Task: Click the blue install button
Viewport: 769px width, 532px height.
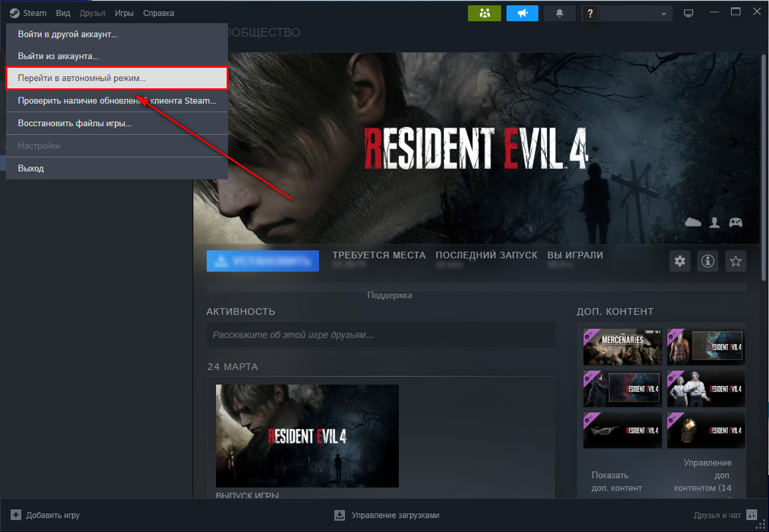Action: click(263, 261)
